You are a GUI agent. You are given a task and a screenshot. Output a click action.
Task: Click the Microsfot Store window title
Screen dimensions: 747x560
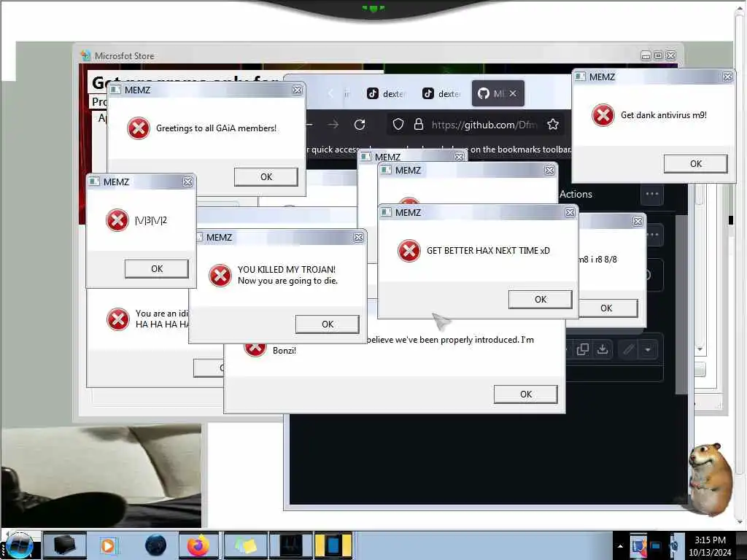(x=124, y=55)
